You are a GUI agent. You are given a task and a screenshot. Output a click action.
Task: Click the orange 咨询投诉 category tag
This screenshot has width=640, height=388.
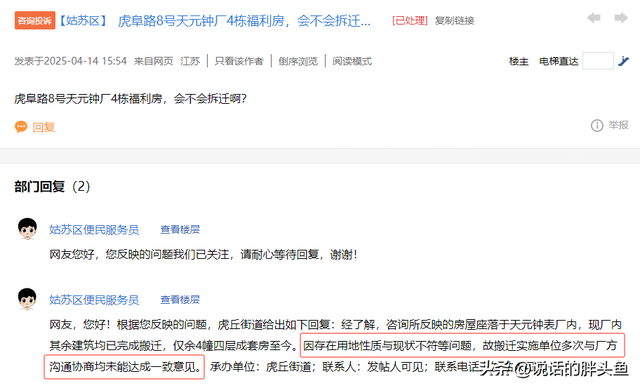(35, 20)
